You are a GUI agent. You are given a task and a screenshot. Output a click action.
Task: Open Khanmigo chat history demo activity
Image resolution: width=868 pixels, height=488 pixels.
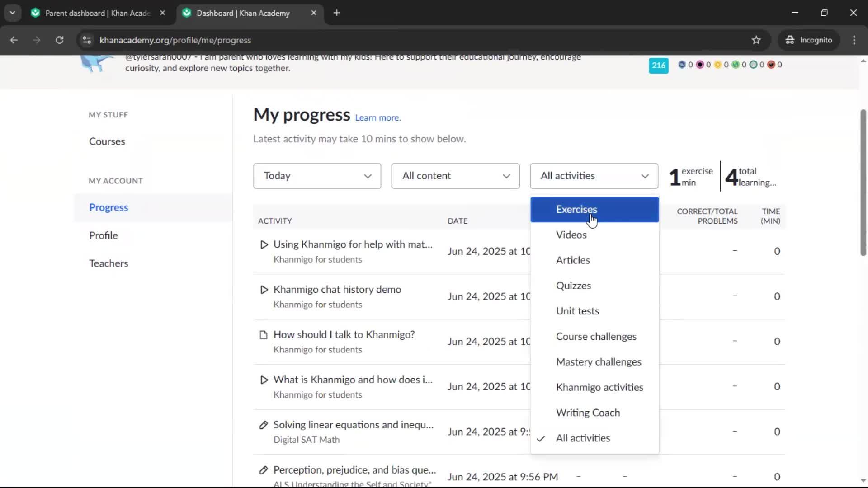(x=337, y=290)
